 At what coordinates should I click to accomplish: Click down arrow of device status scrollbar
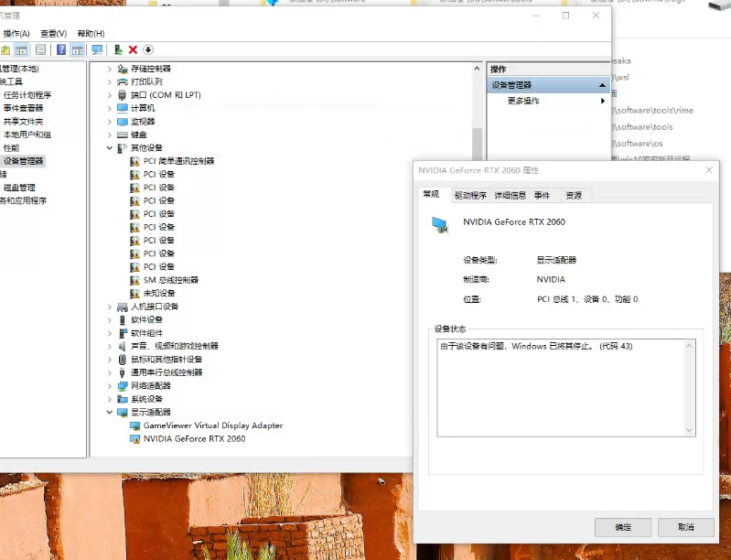click(x=690, y=430)
